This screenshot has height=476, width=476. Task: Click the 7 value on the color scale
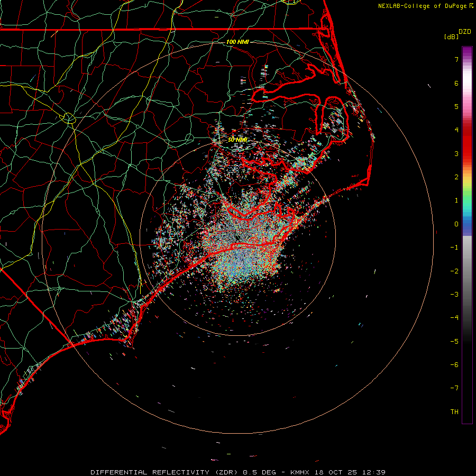tap(456, 59)
